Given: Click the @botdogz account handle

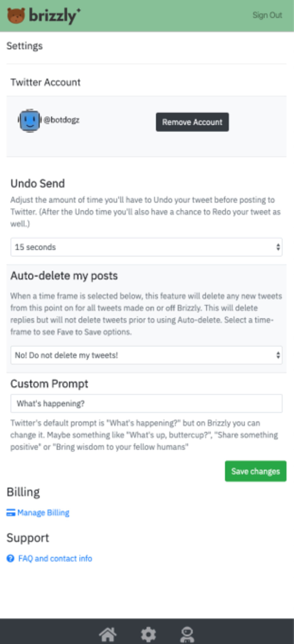Looking at the screenshot, I should pyautogui.click(x=62, y=120).
